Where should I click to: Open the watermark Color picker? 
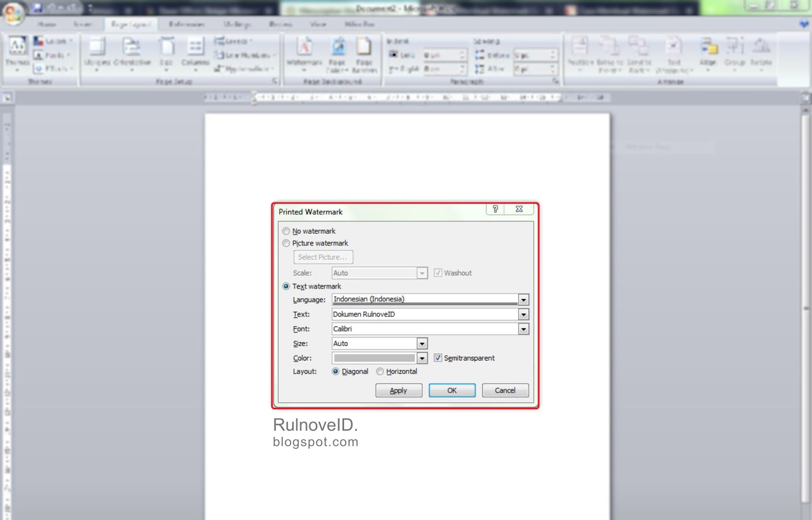coord(421,358)
